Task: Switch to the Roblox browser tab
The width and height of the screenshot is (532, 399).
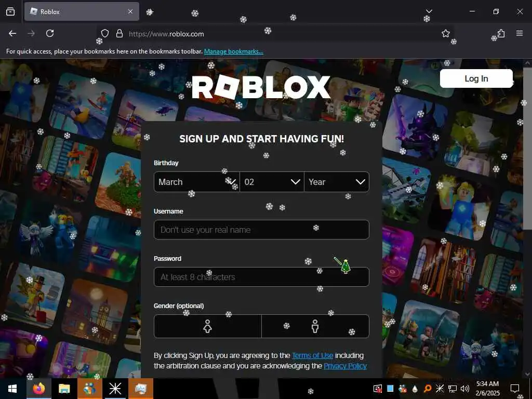Action: [82, 11]
